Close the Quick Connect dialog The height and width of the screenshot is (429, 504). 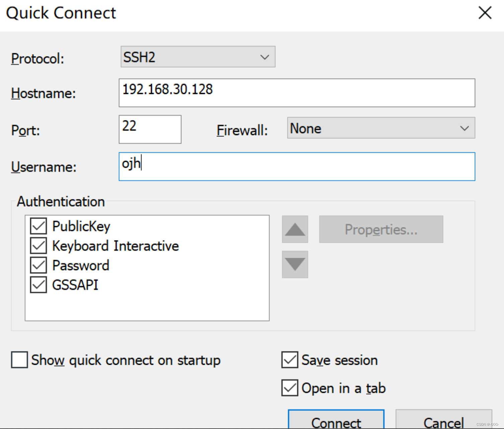(x=484, y=13)
